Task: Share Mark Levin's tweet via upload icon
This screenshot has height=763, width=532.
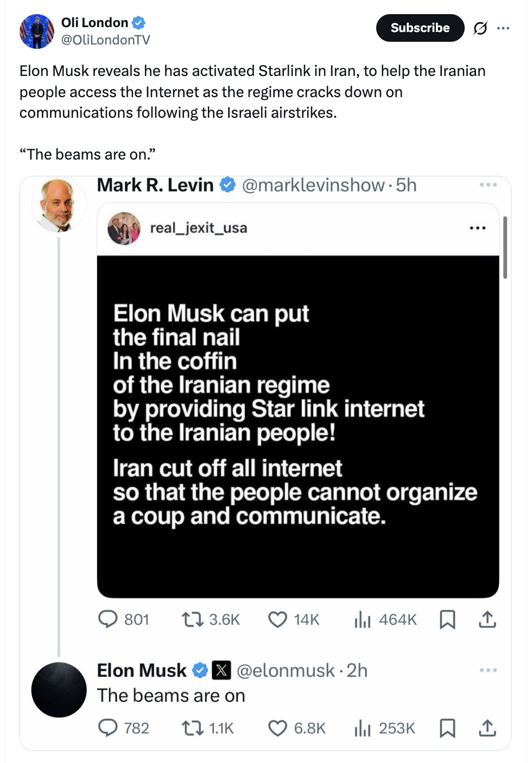Action: click(487, 619)
